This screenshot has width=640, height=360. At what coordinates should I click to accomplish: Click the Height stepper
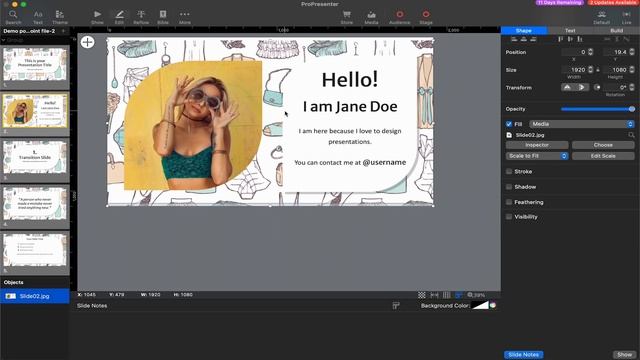click(x=632, y=70)
